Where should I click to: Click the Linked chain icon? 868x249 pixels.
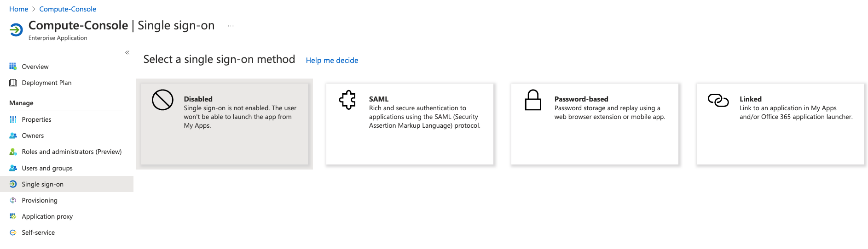[718, 100]
